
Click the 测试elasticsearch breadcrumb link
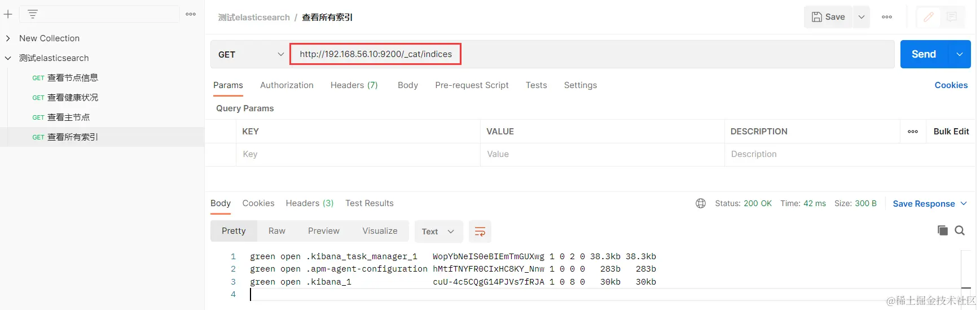(x=254, y=18)
